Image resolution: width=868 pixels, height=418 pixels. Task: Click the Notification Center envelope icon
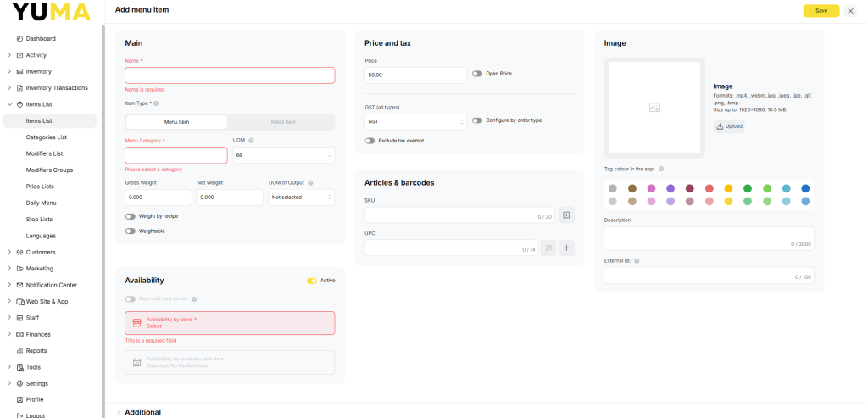pos(19,285)
